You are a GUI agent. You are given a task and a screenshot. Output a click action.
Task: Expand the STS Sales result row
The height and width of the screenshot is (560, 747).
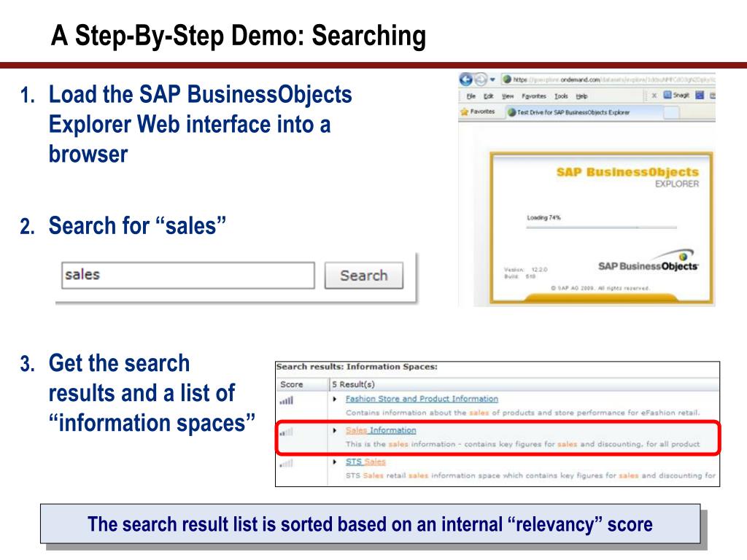tap(335, 462)
